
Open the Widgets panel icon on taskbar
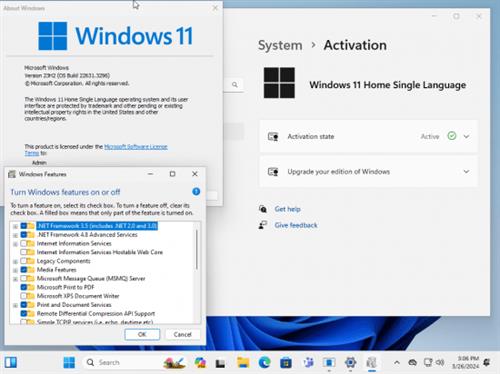(x=11, y=362)
